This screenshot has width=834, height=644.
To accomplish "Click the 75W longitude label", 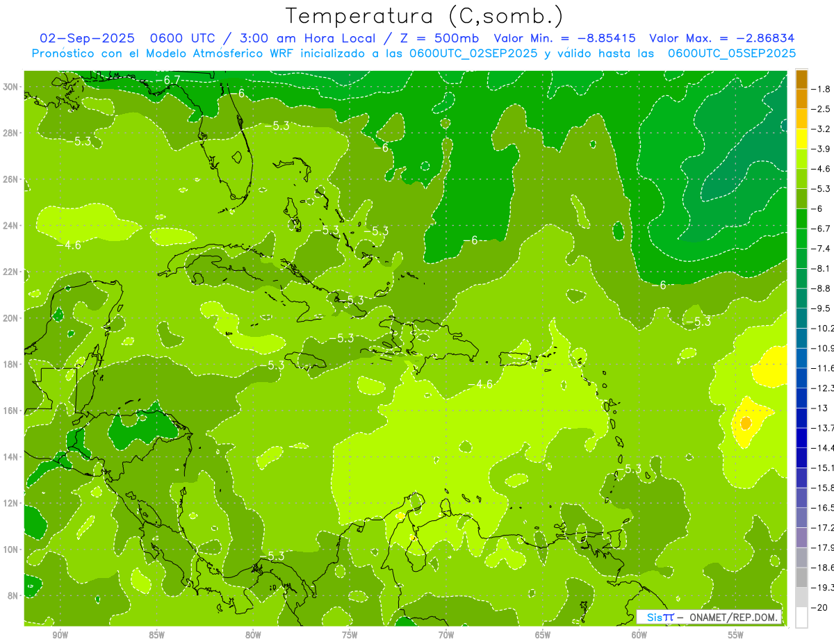I will pyautogui.click(x=350, y=635).
